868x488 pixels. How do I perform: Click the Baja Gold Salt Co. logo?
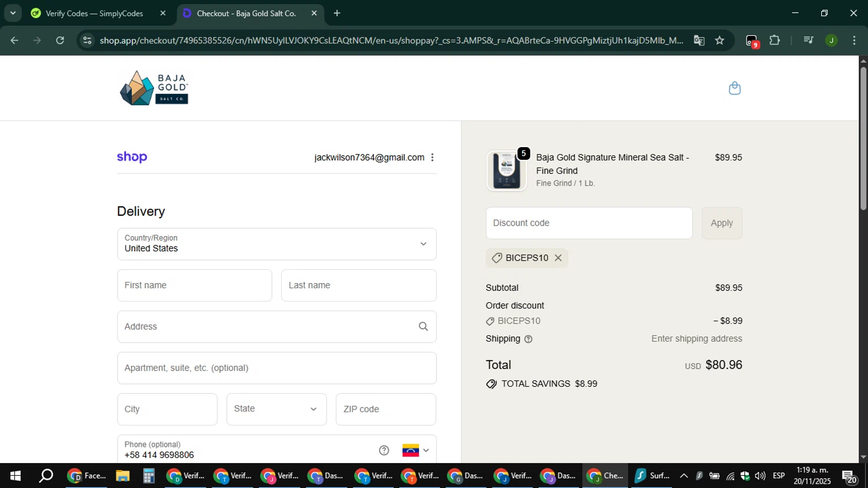tap(154, 88)
